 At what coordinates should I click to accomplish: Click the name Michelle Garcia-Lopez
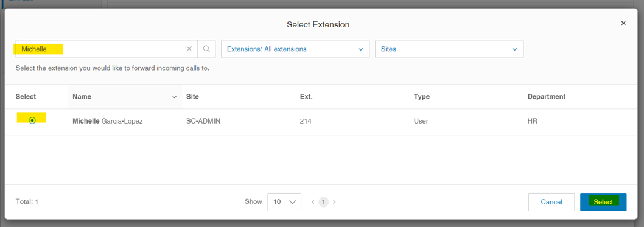coord(108,121)
